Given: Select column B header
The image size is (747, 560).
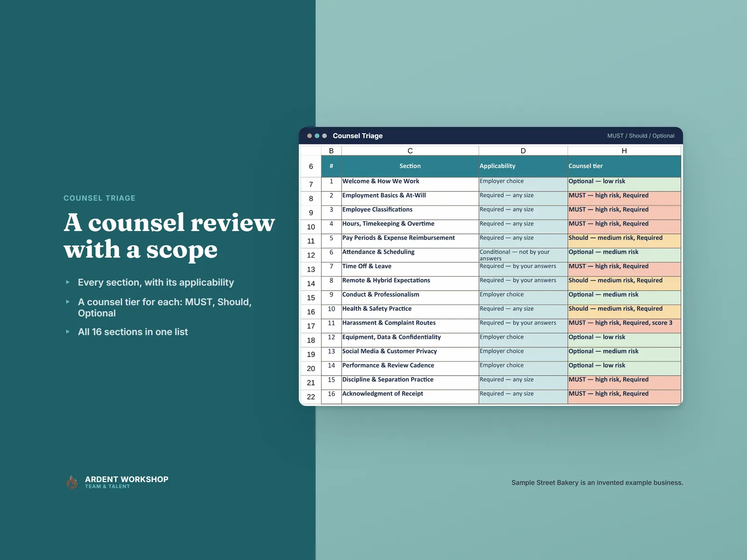Looking at the screenshot, I should (x=331, y=151).
